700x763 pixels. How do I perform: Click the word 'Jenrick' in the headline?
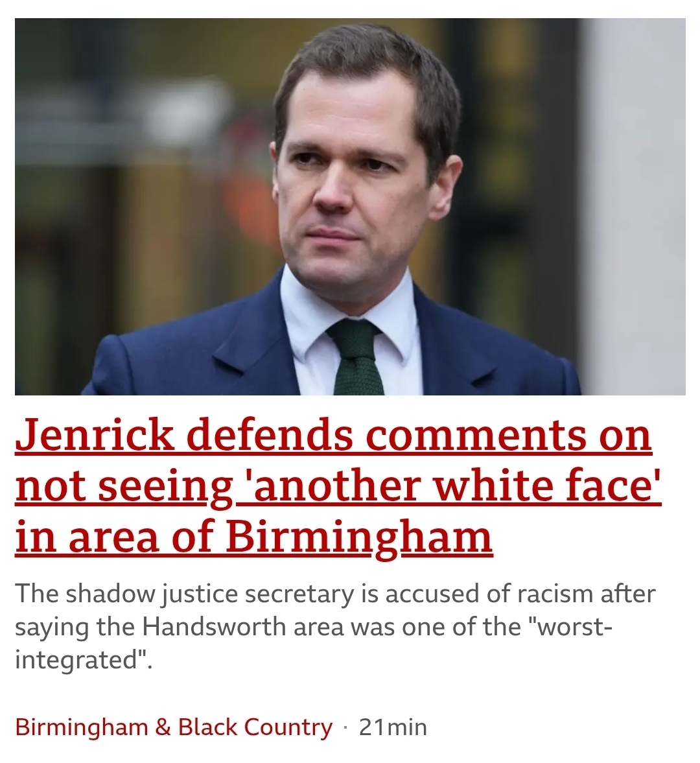pyautogui.click(x=95, y=435)
